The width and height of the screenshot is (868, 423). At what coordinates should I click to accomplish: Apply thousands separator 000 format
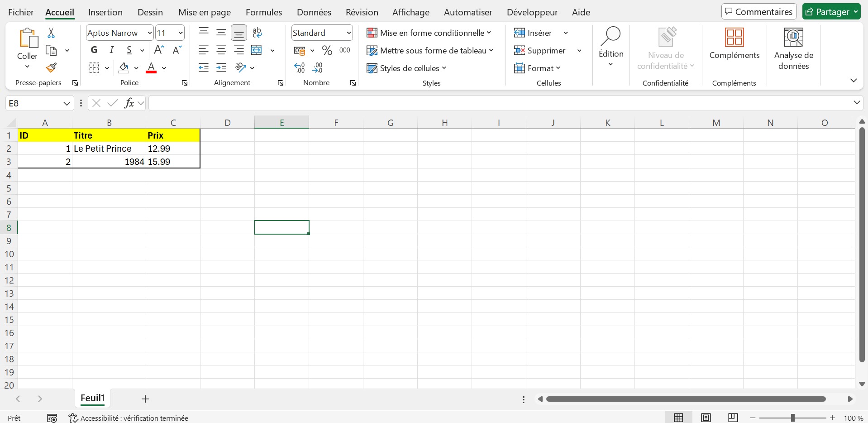tap(345, 50)
